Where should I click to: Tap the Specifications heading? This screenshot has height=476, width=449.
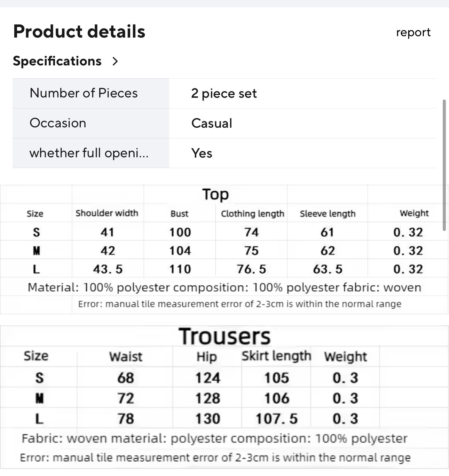point(57,61)
